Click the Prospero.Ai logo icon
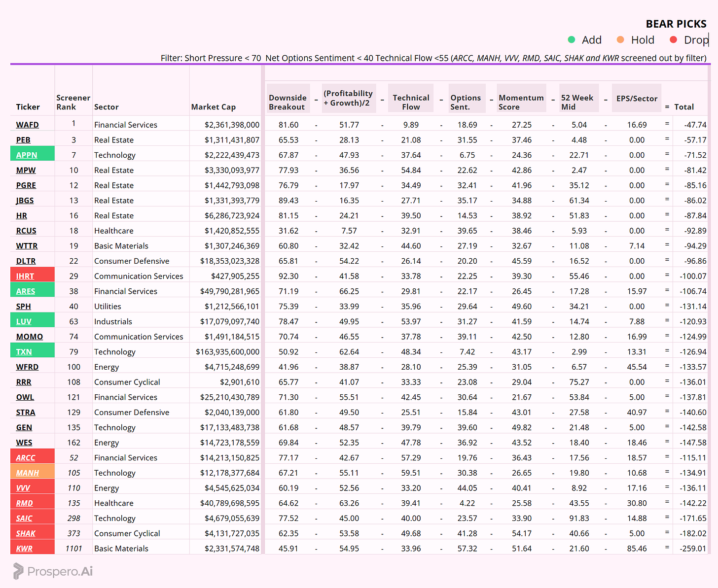718x588 pixels. coord(18,571)
